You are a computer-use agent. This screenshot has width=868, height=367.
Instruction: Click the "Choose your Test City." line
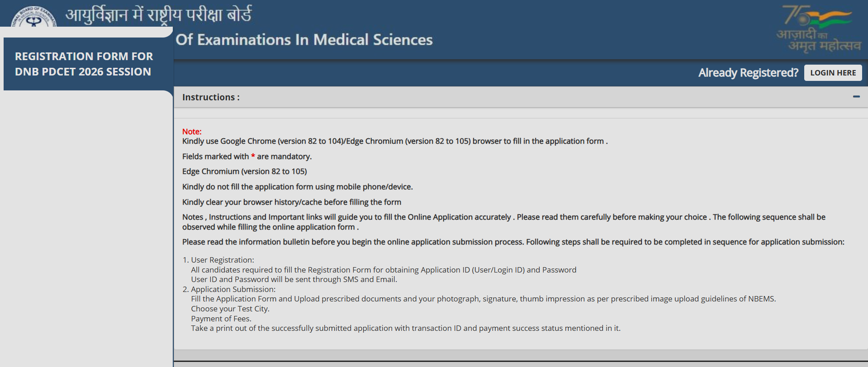(230, 309)
